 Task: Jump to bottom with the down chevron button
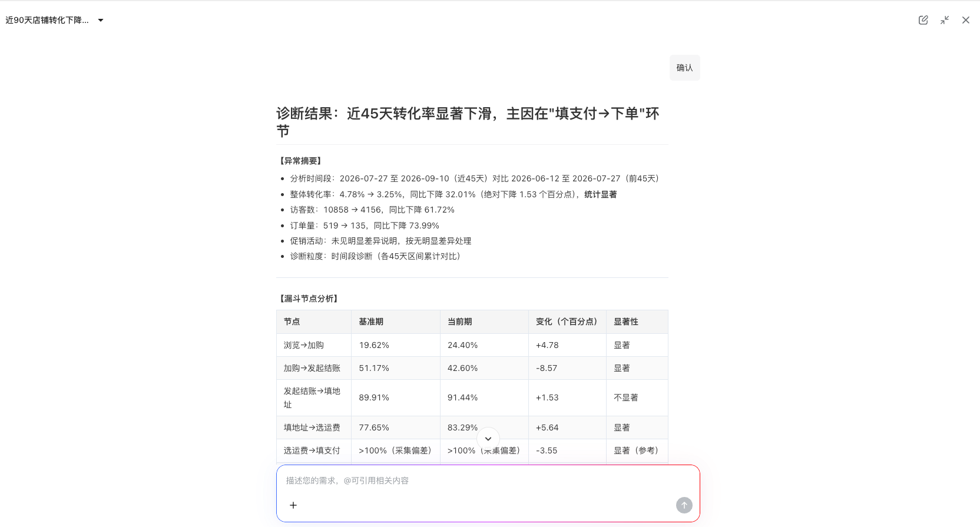point(488,439)
